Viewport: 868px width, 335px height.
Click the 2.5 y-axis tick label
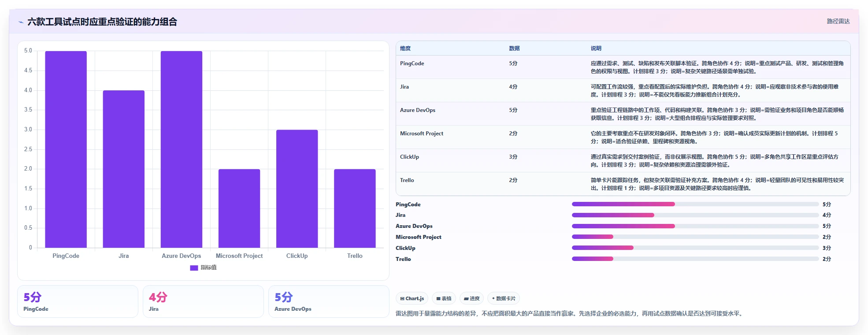click(x=28, y=149)
